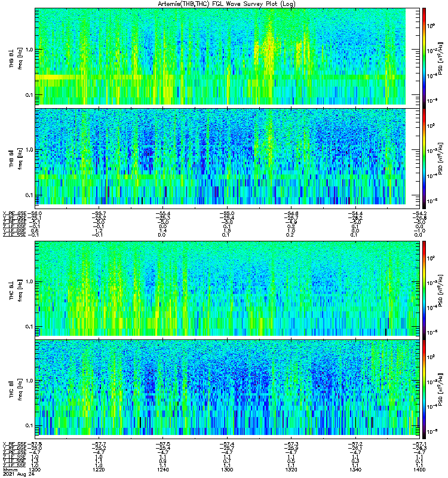Click the 'PSD [nT²/Hz]' label of the bottom color bar
448x478 pixels.
[x=441, y=390]
